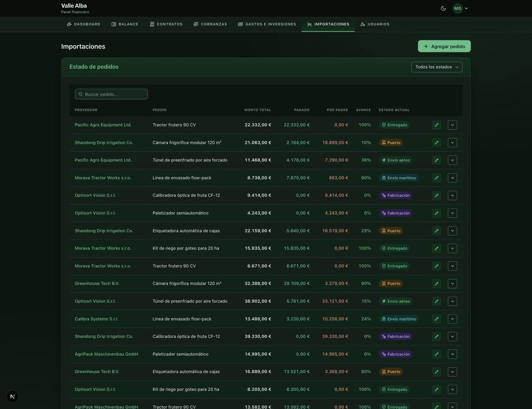Image resolution: width=532 pixels, height=409 pixels.
Task: Edit the Línea de envasado 8.738,00 € order
Action: coord(436,178)
